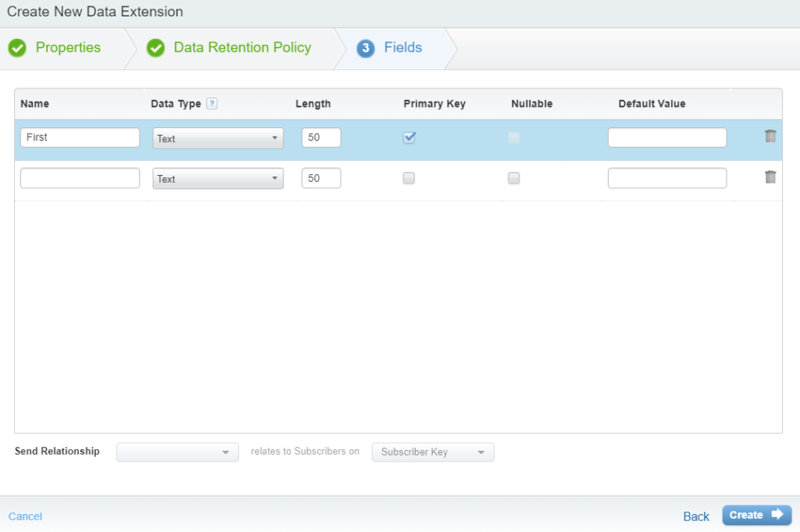The height and width of the screenshot is (532, 800).
Task: Switch to the Properties step
Action: (69, 48)
